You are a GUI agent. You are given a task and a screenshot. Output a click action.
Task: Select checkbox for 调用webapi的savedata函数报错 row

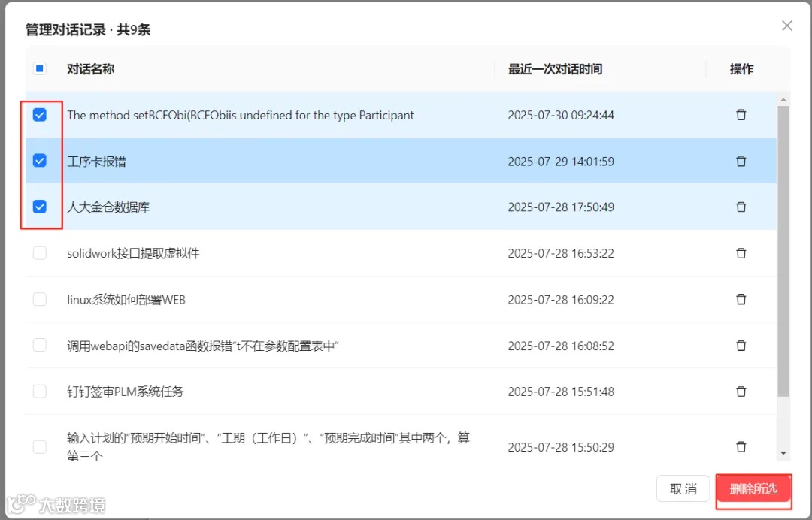40,345
